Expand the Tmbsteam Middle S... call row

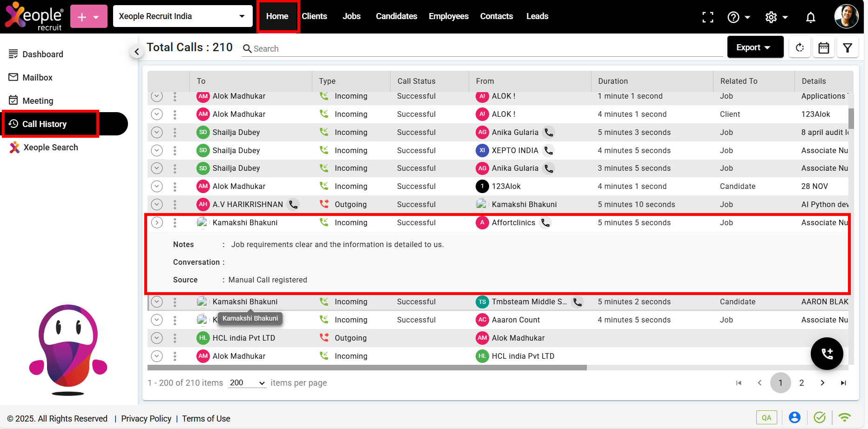pyautogui.click(x=157, y=302)
